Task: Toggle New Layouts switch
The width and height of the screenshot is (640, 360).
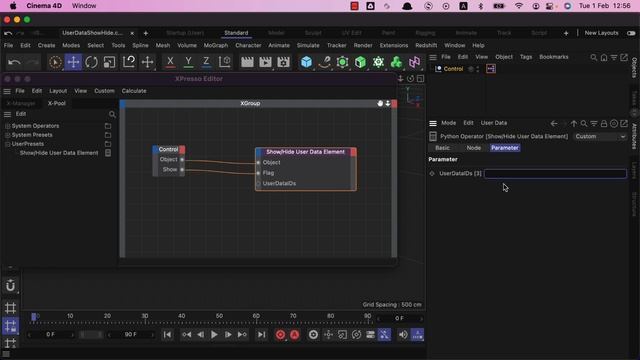Action: (x=631, y=33)
